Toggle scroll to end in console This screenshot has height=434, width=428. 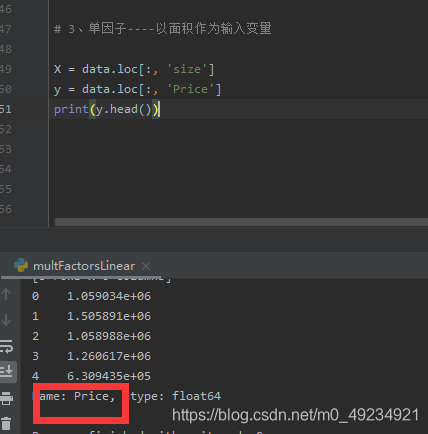click(7, 371)
